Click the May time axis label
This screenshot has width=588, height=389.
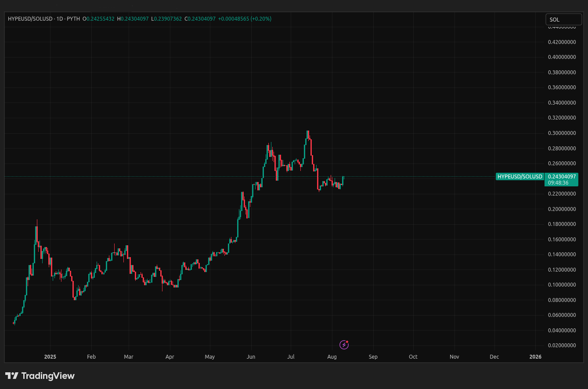pos(210,357)
